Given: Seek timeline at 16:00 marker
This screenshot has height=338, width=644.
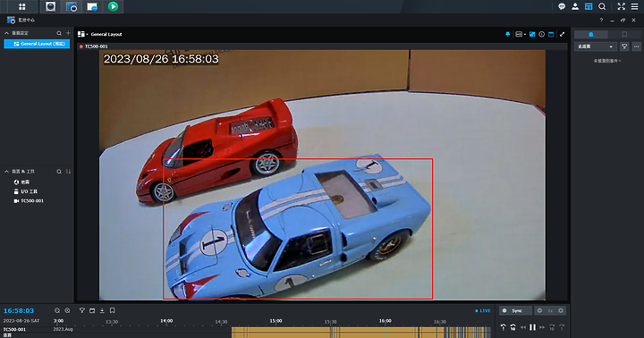Looking at the screenshot, I should coord(386,321).
